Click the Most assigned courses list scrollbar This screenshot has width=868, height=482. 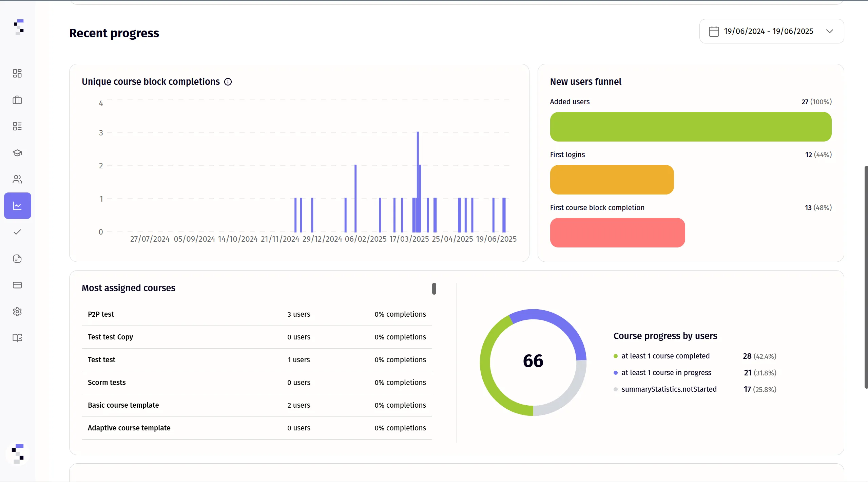[x=434, y=289]
